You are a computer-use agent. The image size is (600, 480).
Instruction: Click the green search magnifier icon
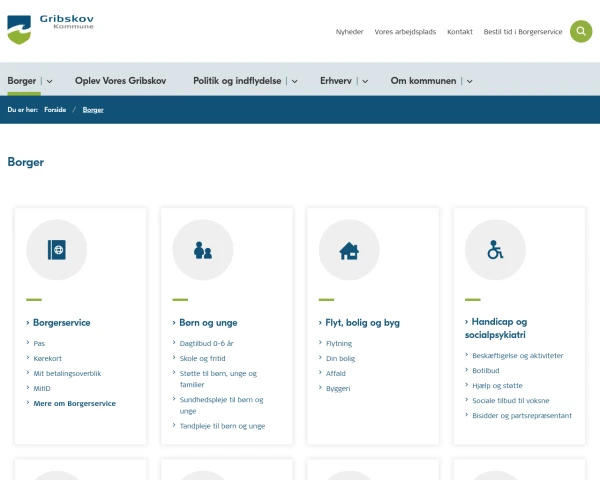click(x=581, y=31)
